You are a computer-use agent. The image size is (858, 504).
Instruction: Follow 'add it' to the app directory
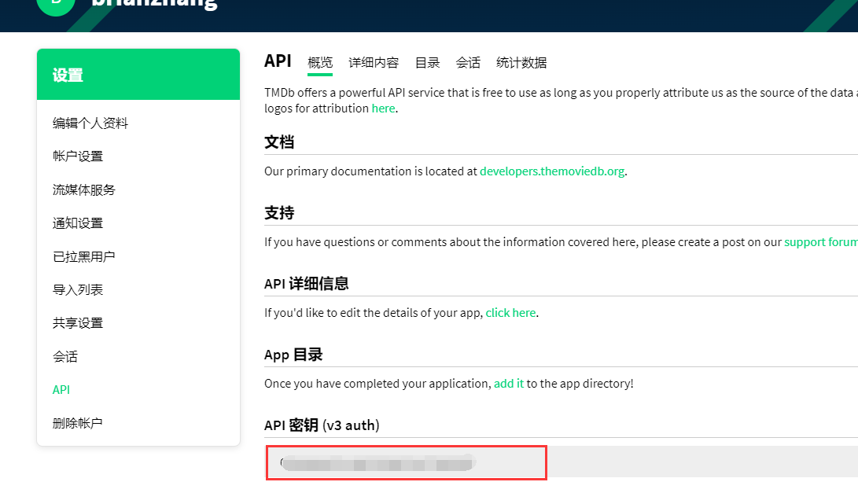pyautogui.click(x=508, y=384)
